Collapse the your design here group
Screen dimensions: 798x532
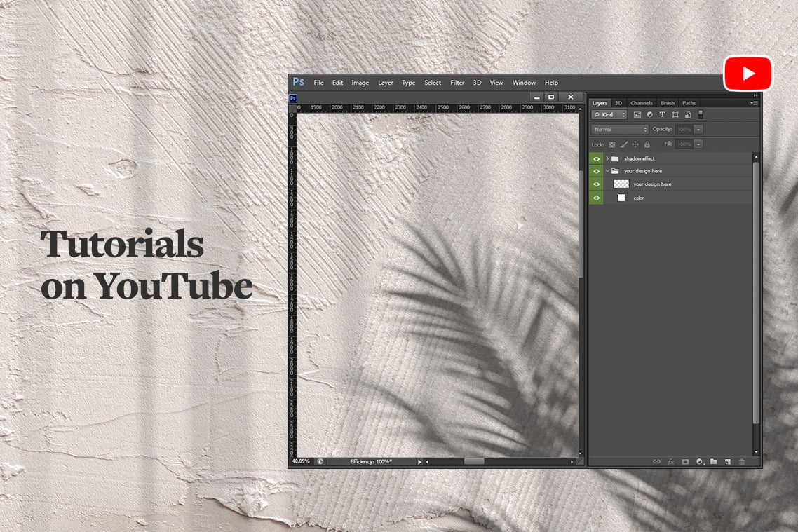pos(607,171)
